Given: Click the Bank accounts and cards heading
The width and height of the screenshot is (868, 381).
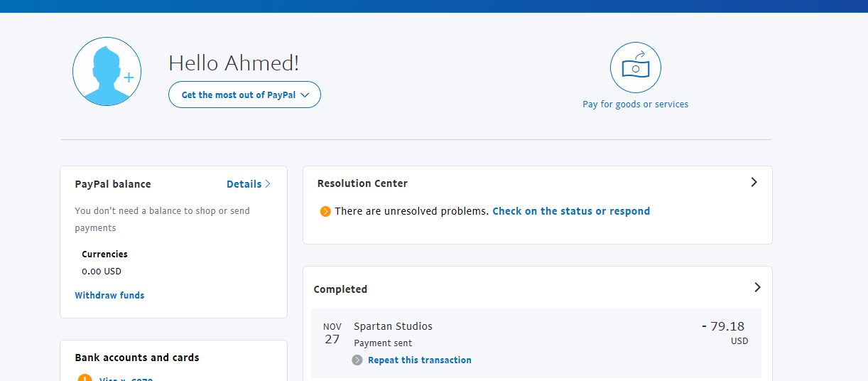Looking at the screenshot, I should click(x=137, y=358).
